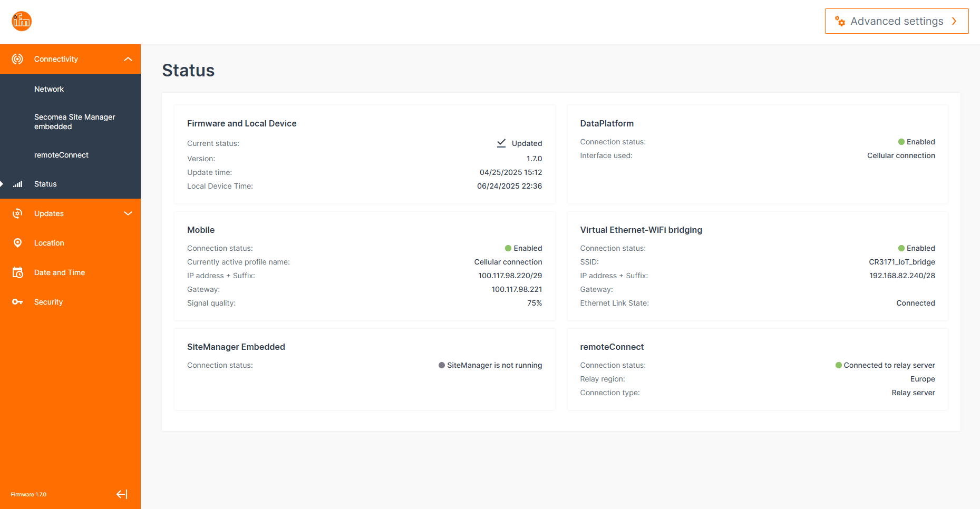Screen dimensions: 980x509
Task: Open Secomea Site Manager embedded page
Action: pos(74,122)
